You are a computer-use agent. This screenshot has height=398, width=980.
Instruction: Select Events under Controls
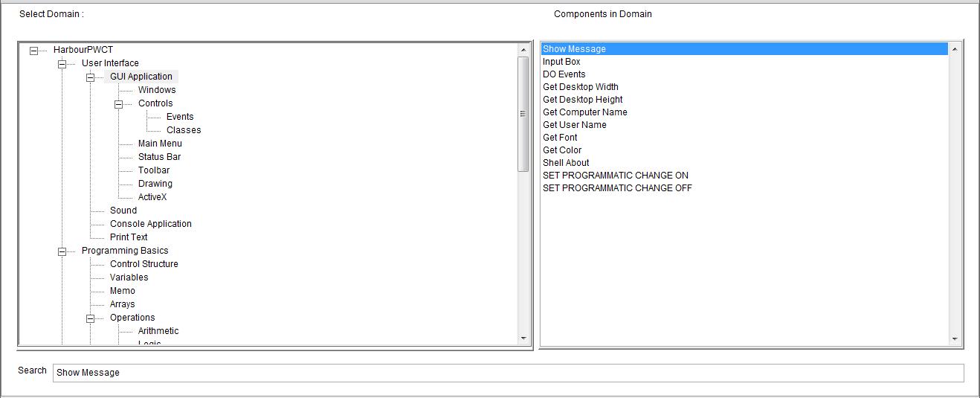point(180,117)
